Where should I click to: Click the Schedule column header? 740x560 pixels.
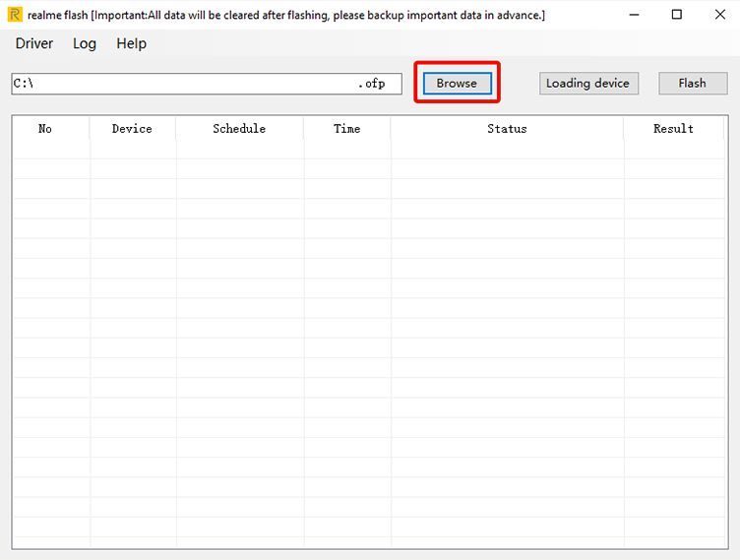(x=239, y=129)
